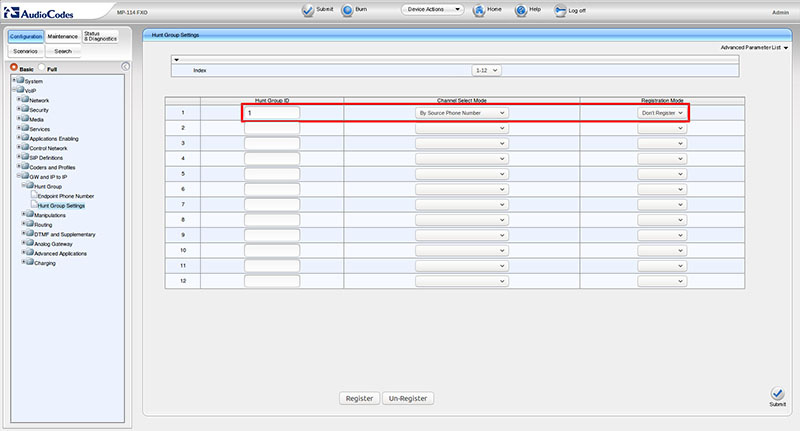Open the Index 1-12 dropdown

point(486,70)
